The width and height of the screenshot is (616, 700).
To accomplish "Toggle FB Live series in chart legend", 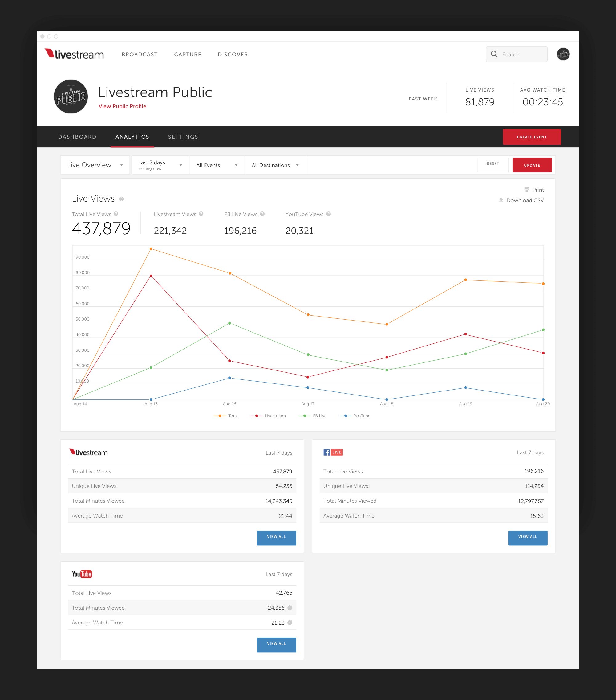I will pos(312,416).
